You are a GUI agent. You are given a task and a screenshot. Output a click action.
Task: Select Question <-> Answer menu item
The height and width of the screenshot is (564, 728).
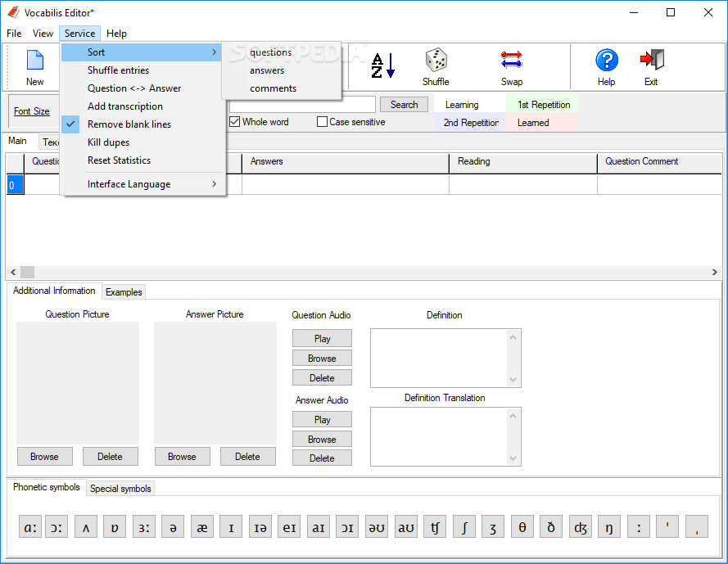(x=142, y=88)
